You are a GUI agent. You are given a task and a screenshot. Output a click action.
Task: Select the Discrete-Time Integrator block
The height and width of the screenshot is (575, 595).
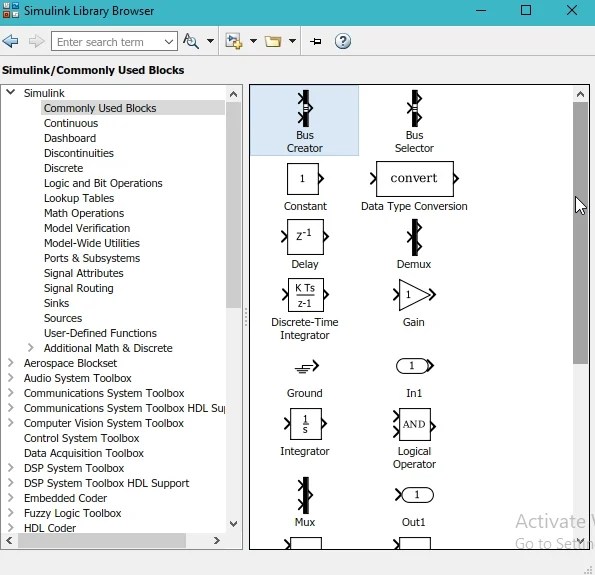point(305,309)
